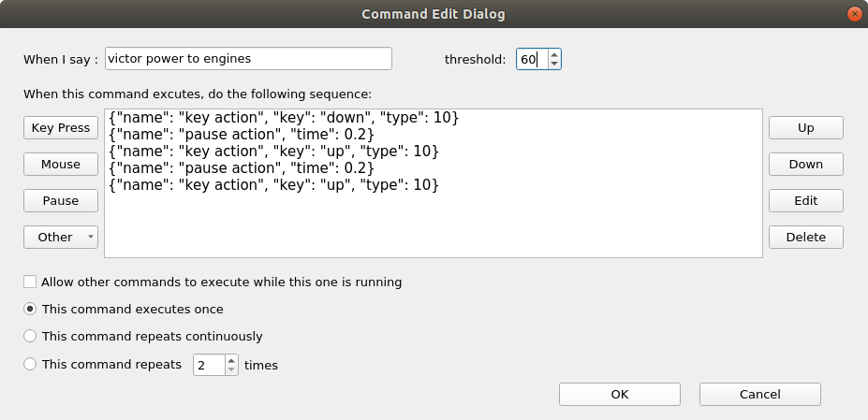
Task: Increase threshold with the up arrow
Action: 554,54
